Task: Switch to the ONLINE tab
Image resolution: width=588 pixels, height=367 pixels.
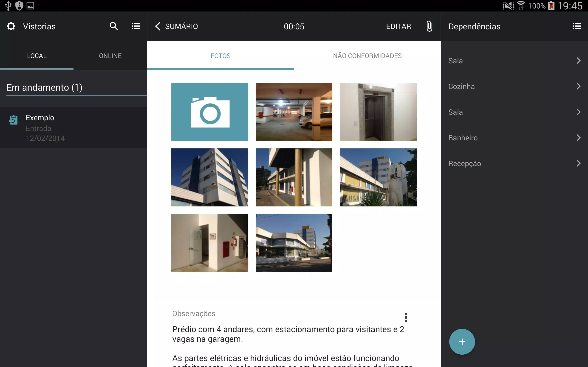Action: [x=110, y=56]
